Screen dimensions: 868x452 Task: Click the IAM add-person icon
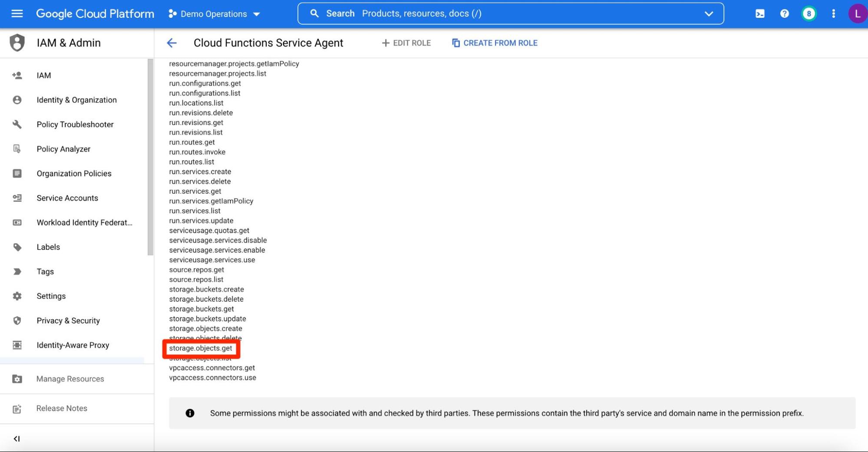coord(17,76)
